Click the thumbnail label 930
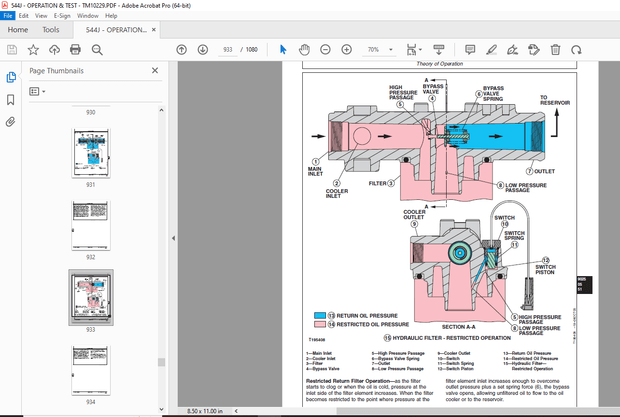The height and width of the screenshot is (417, 620). point(91,112)
